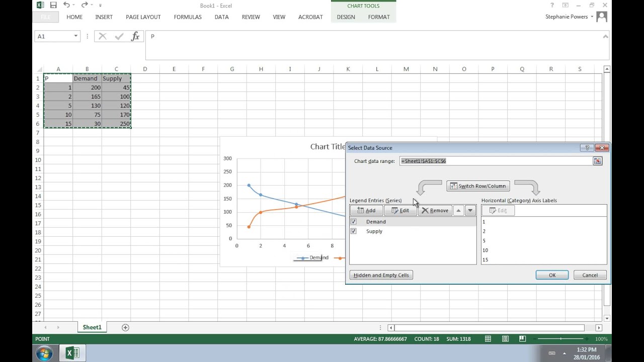Click the Switch Row/Column button
Viewport: 644px width, 362px height.
(478, 186)
